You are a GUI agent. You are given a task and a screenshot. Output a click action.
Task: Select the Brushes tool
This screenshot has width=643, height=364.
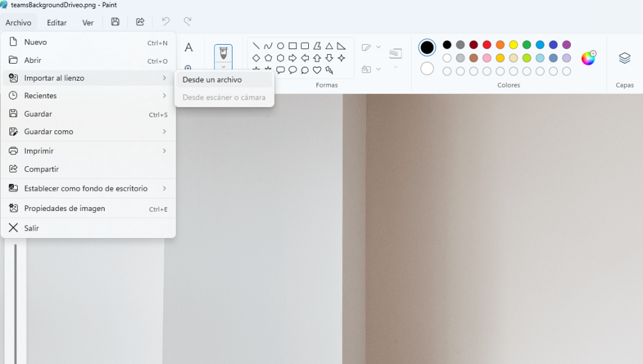(x=223, y=53)
